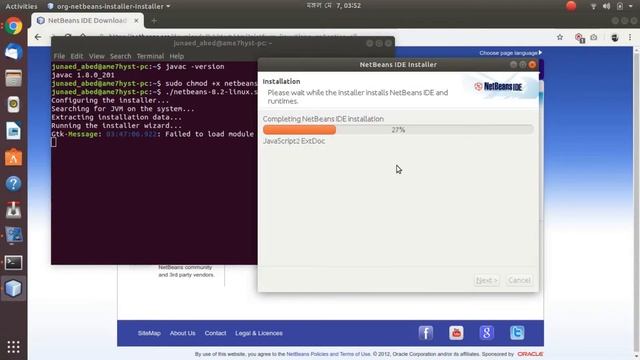The width and height of the screenshot is (640, 360).
Task: Click the 'JavaScript2 ExtDoc' status text
Action: tap(294, 141)
